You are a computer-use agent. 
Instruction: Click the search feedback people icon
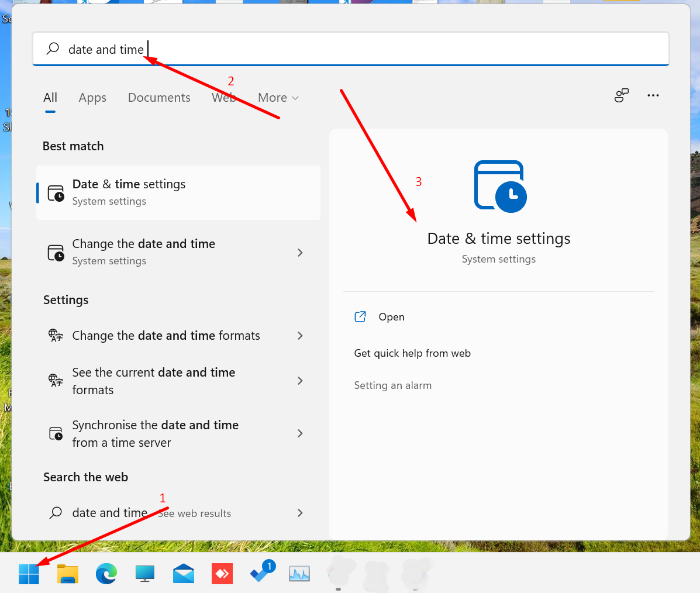click(x=622, y=95)
